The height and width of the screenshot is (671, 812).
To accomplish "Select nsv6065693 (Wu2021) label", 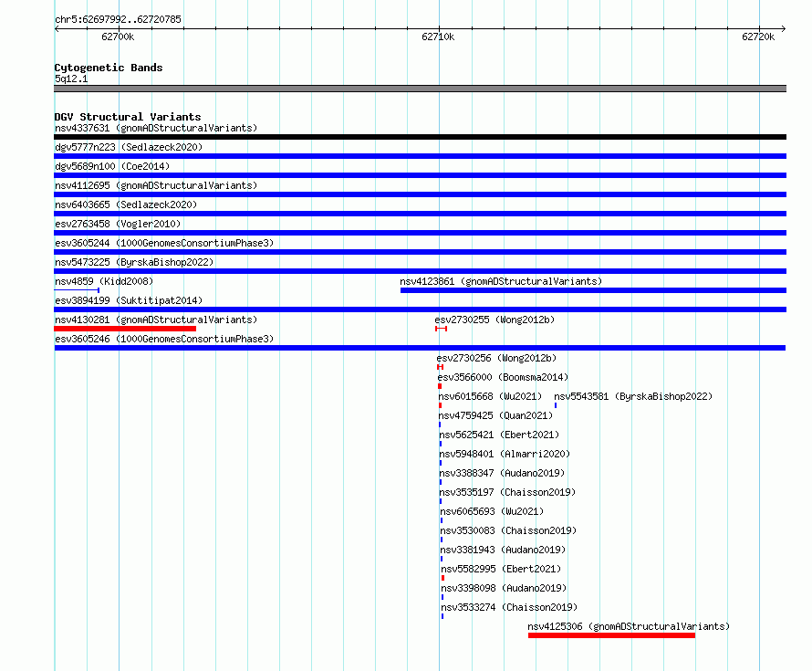I will [492, 511].
